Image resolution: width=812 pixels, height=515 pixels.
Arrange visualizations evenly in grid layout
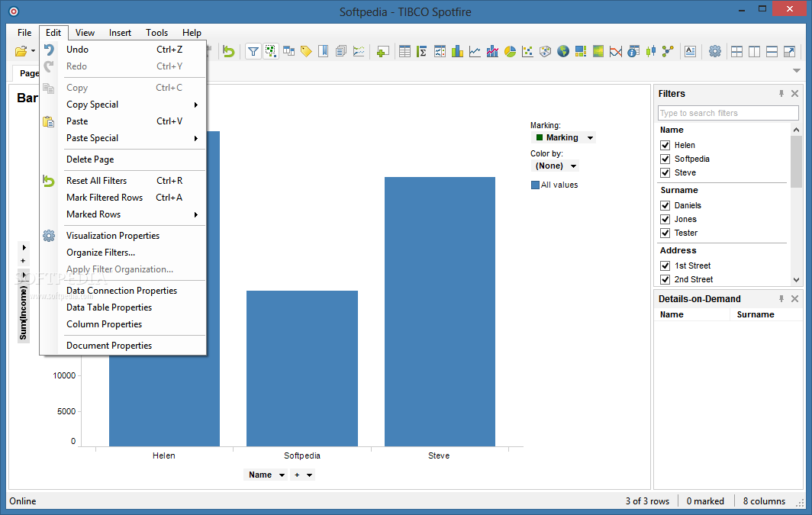pyautogui.click(x=737, y=51)
